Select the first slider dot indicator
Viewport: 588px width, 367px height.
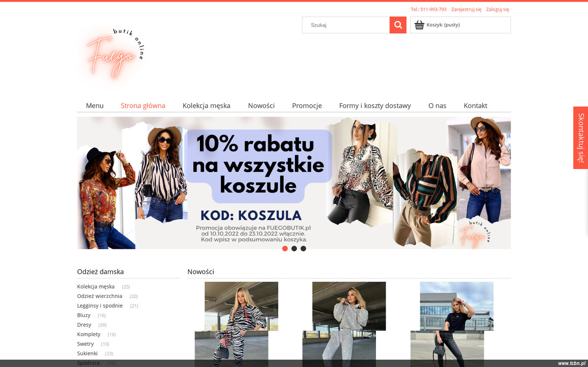tap(285, 248)
